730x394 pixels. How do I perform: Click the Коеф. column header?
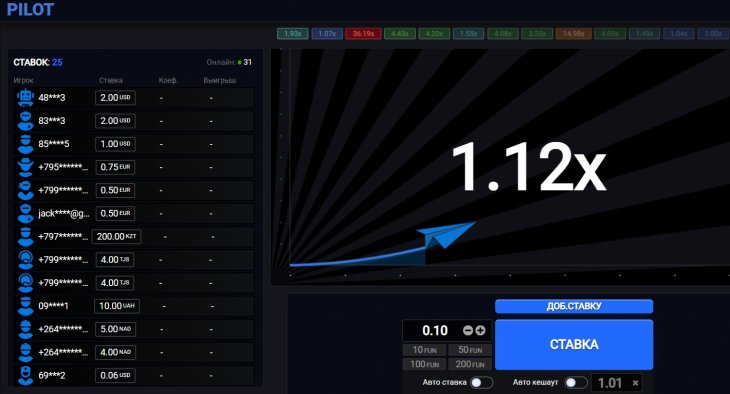point(168,80)
